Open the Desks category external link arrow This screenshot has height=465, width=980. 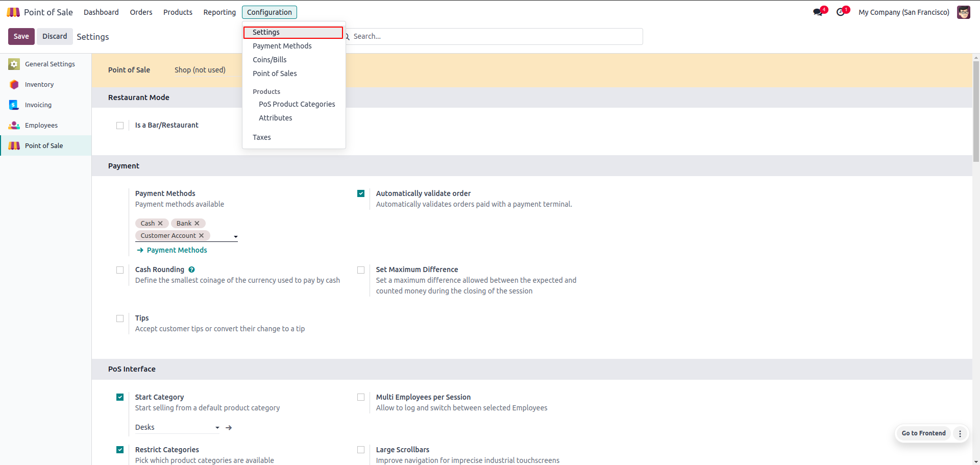point(229,428)
